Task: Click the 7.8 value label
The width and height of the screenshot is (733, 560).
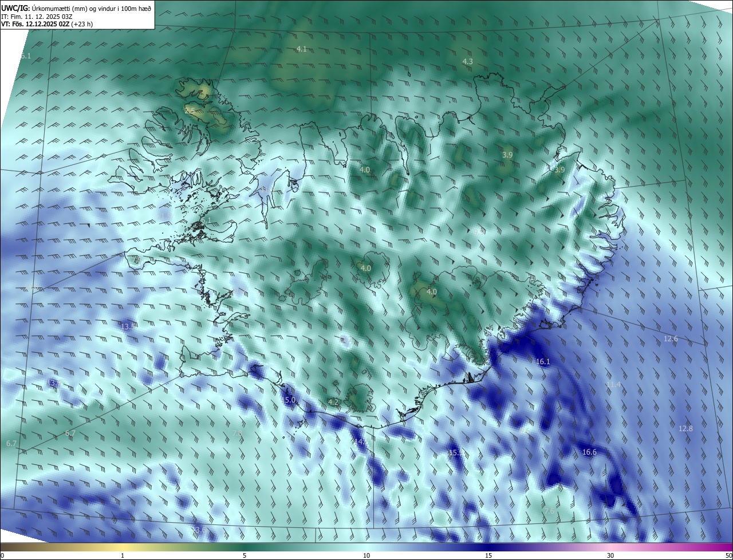Action: (237, 433)
